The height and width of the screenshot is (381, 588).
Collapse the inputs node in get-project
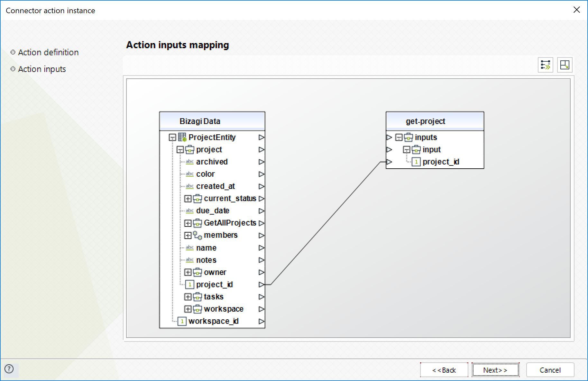tap(399, 137)
